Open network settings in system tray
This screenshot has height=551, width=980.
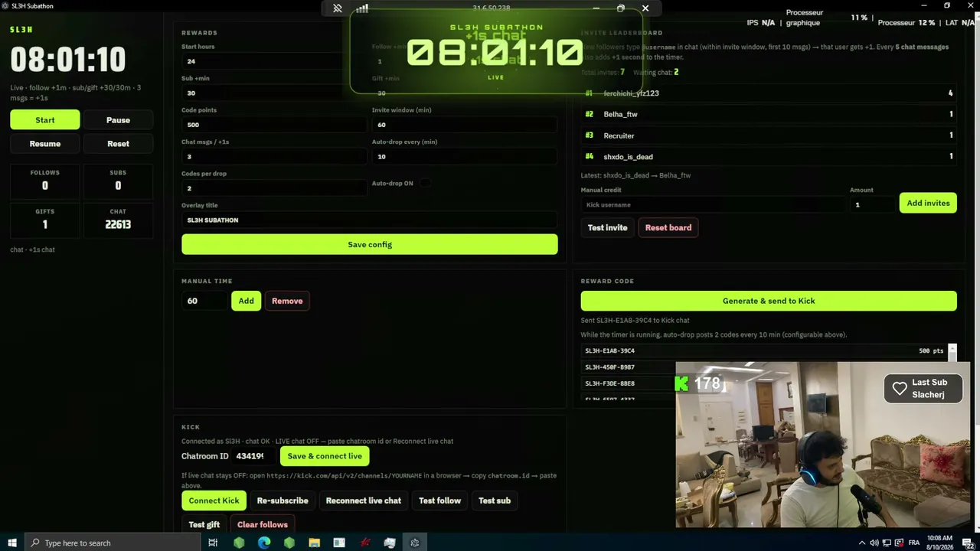point(886,543)
